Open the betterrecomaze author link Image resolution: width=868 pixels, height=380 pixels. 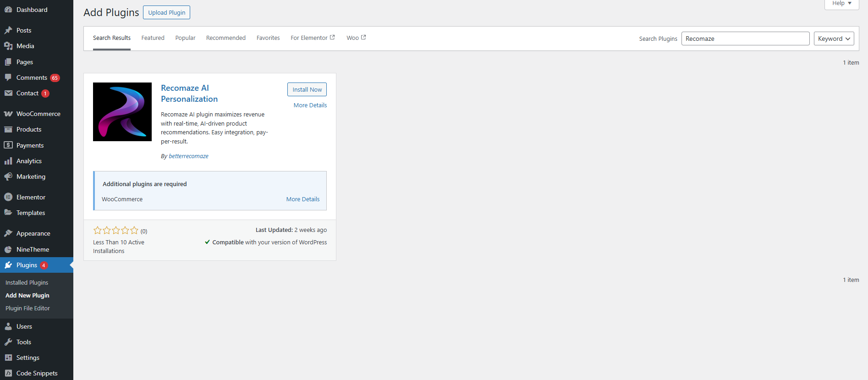(188, 156)
